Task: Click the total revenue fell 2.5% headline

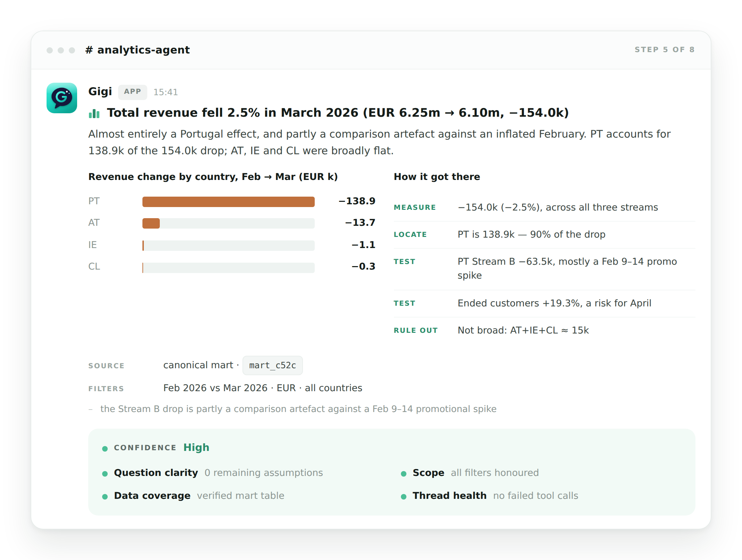Action: click(338, 113)
